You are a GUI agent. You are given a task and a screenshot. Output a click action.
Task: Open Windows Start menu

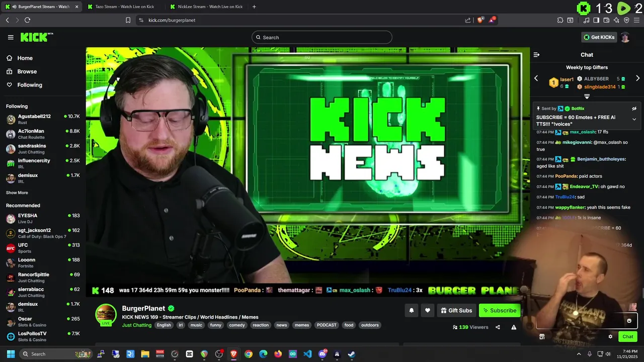[11, 354]
